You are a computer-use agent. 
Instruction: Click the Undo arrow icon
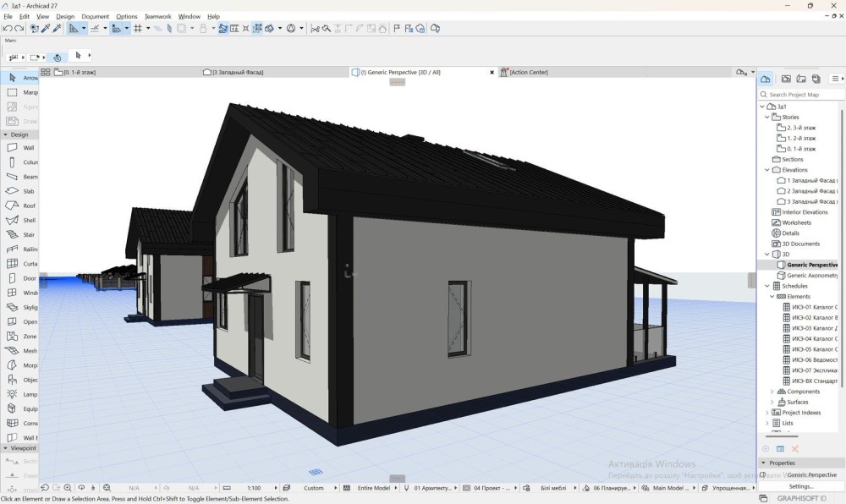(8, 28)
